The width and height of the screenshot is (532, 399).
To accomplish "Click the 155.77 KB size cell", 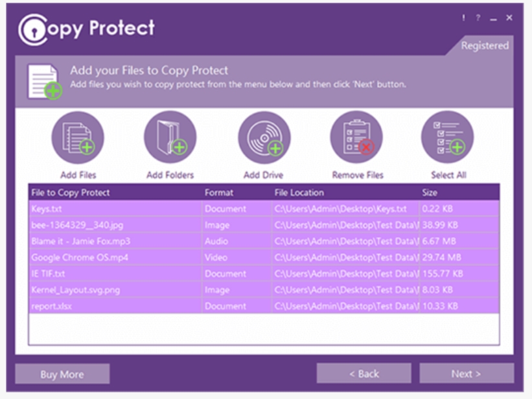I will pyautogui.click(x=459, y=274).
